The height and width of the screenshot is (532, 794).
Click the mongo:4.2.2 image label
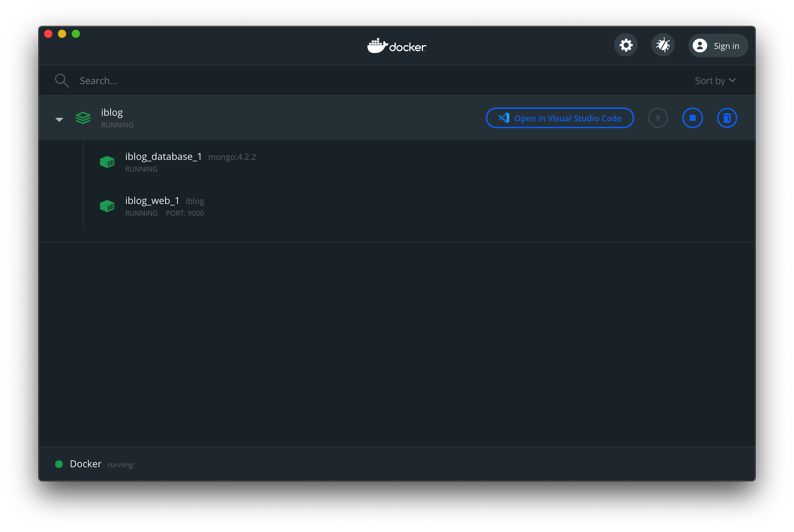(x=232, y=157)
